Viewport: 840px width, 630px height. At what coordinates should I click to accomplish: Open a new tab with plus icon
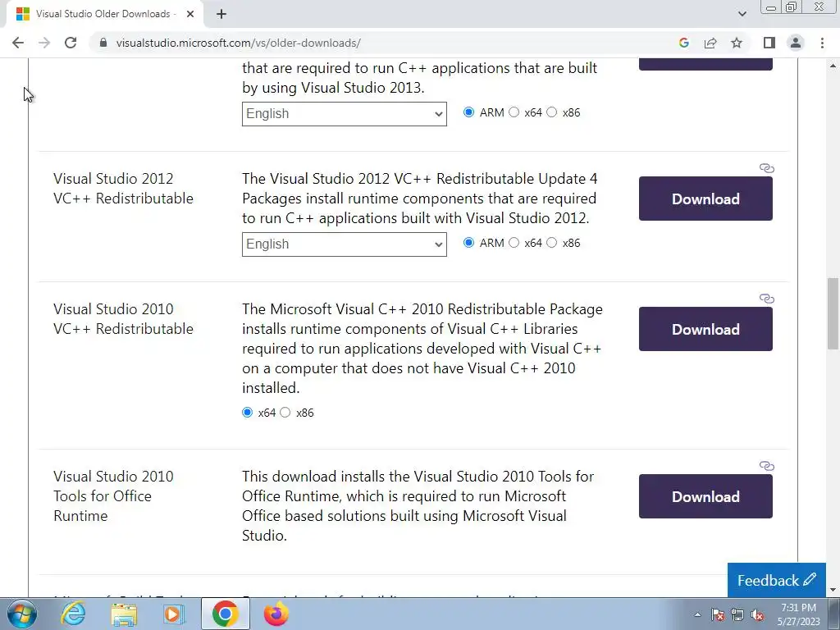click(221, 14)
